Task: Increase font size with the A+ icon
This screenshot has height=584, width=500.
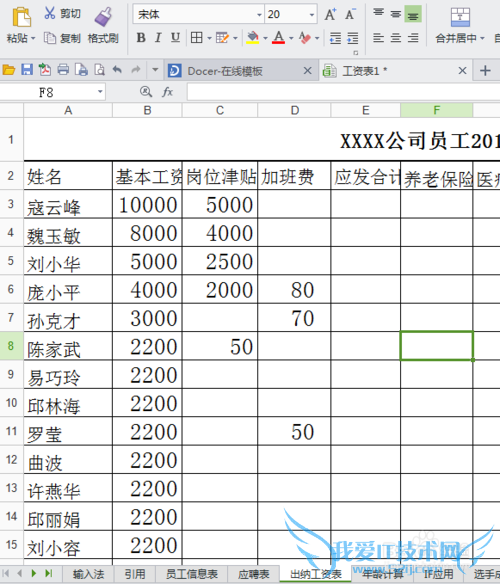Action: (x=330, y=15)
